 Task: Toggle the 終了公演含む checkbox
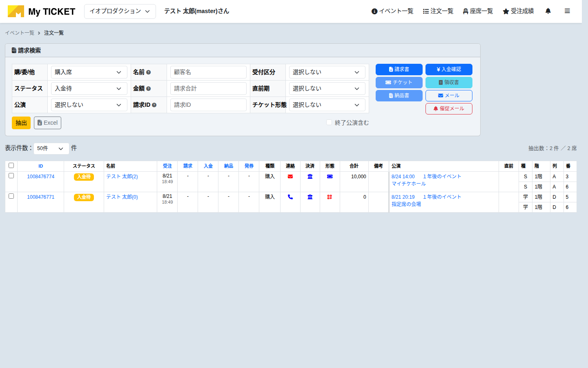pyautogui.click(x=329, y=122)
